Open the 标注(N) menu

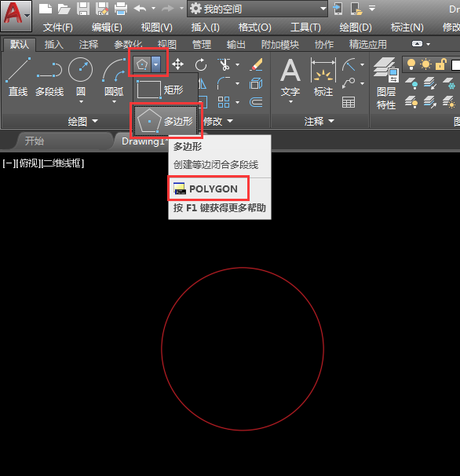pyautogui.click(x=407, y=27)
